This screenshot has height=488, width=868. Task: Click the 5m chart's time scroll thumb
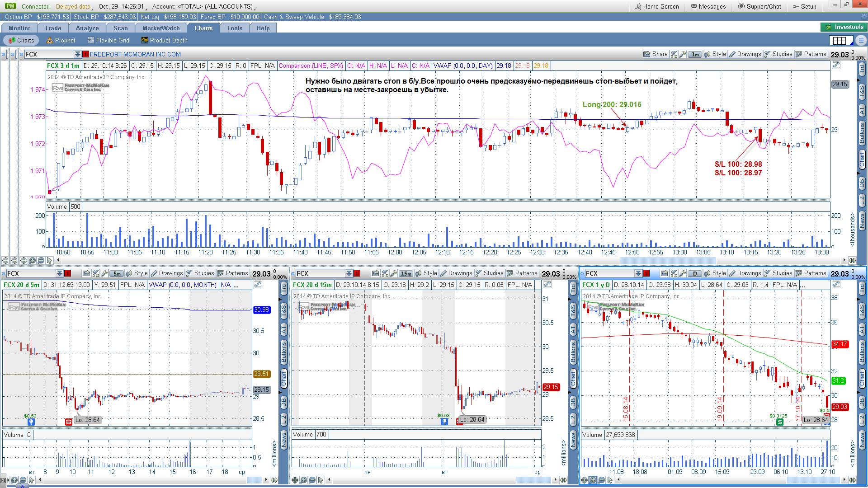[x=254, y=480]
